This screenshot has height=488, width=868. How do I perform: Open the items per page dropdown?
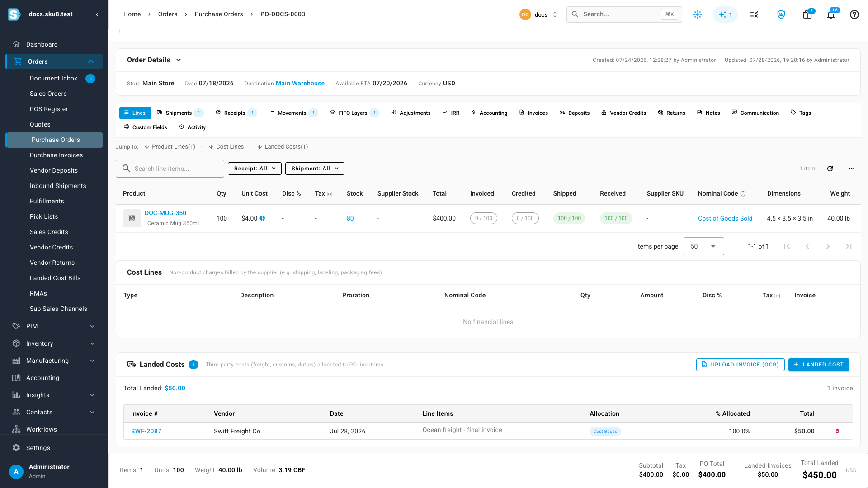point(703,246)
